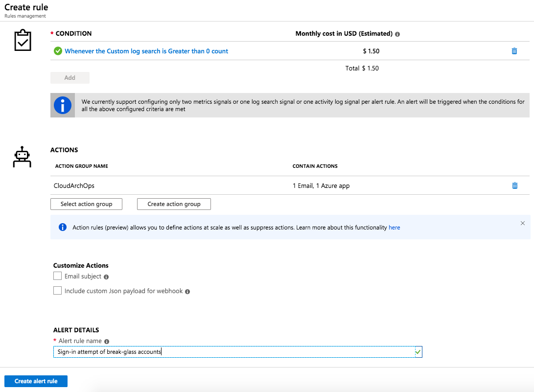Delete the Custom log search condition

click(x=514, y=51)
